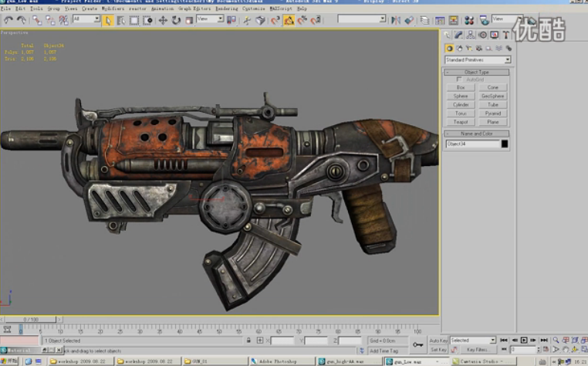Open the render View dropdown at top right

pyautogui.click(x=508, y=19)
